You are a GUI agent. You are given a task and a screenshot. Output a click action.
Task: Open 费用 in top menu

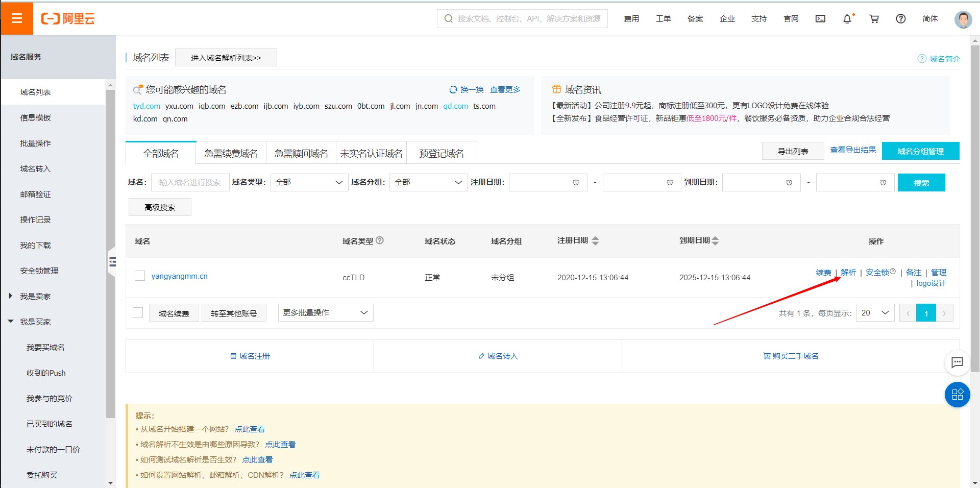[x=631, y=19]
